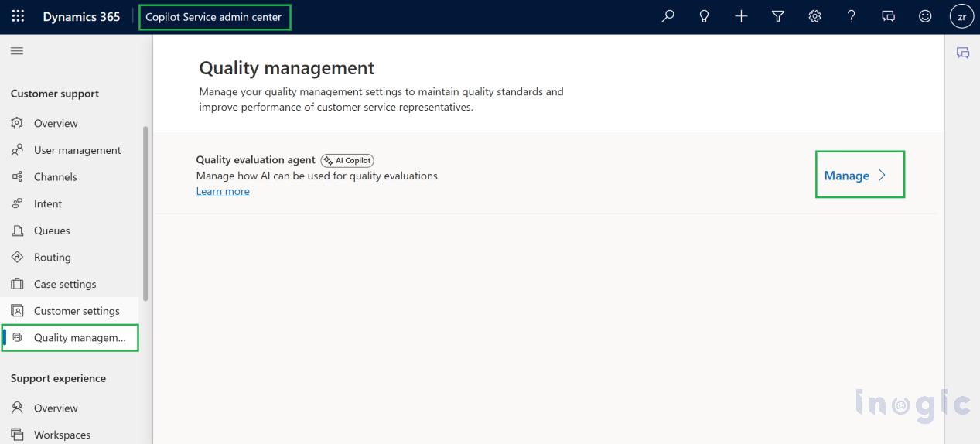980x444 pixels.
Task: Click the Overview icon under Customer support
Action: point(17,123)
